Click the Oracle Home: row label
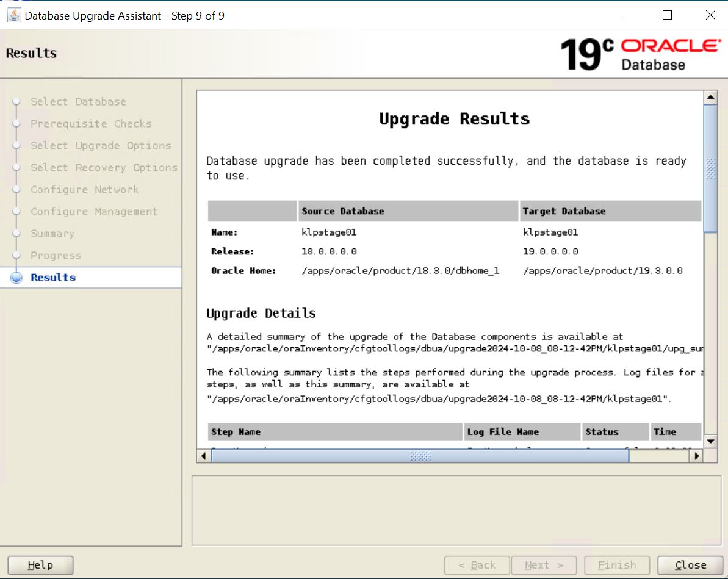The height and width of the screenshot is (579, 728). click(x=243, y=271)
